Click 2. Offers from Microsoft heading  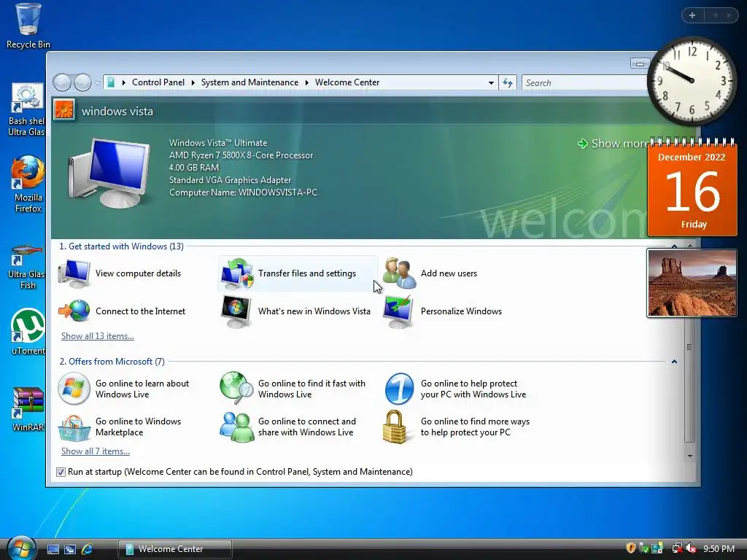(x=112, y=362)
